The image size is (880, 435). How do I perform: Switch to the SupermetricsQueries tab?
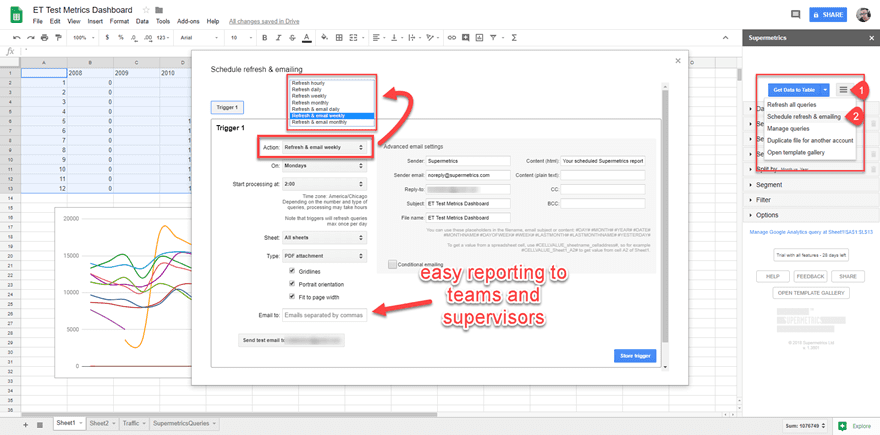(x=184, y=423)
